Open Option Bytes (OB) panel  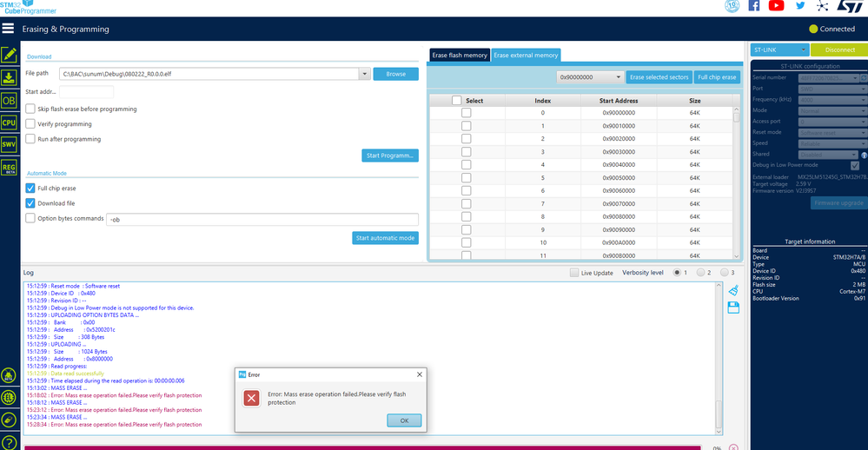point(9,101)
